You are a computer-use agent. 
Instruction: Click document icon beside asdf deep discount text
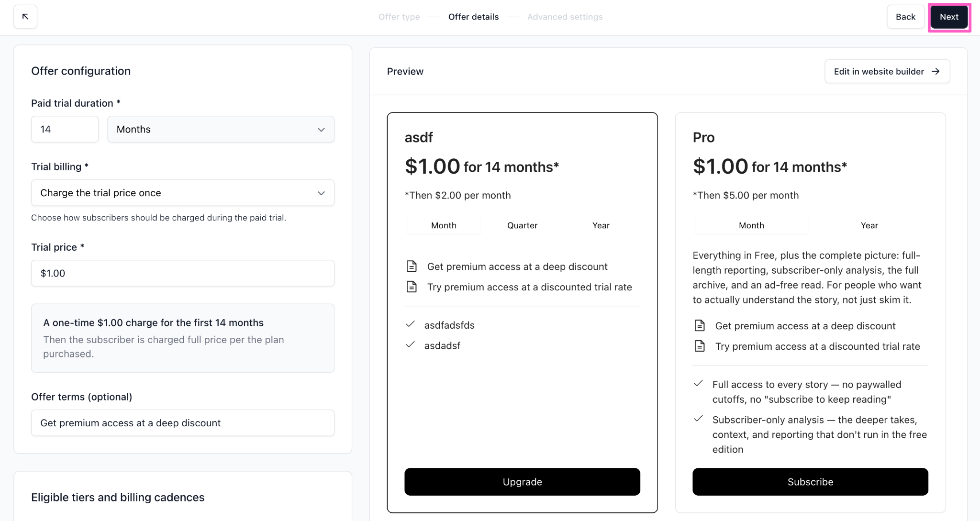(x=412, y=266)
